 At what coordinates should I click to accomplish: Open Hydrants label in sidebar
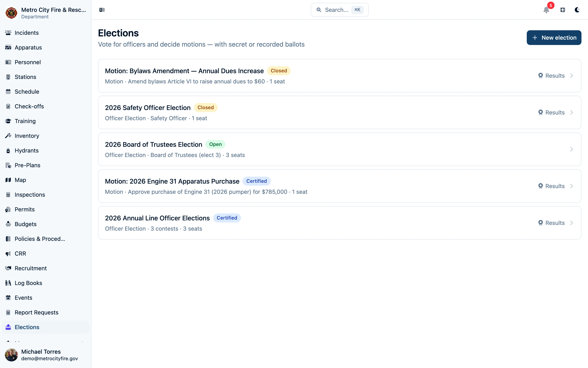pos(27,150)
